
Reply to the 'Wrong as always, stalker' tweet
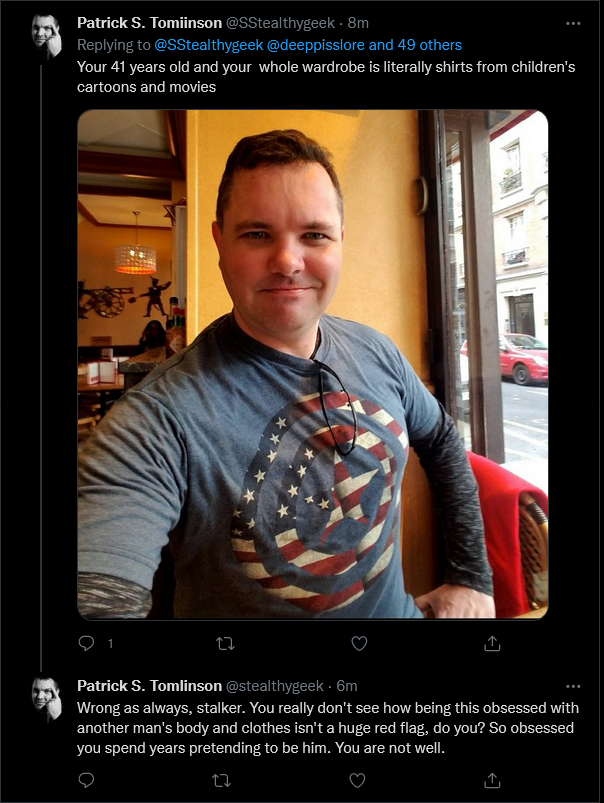point(86,780)
